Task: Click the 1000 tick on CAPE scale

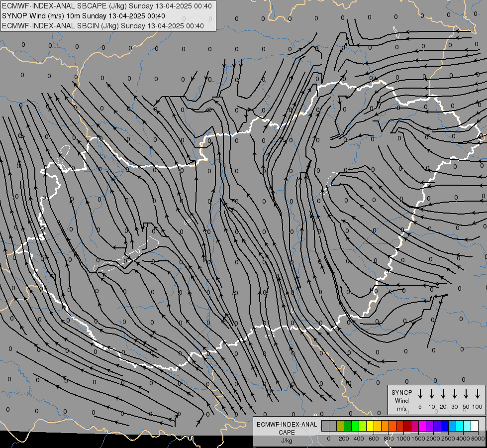Action: 403,439
